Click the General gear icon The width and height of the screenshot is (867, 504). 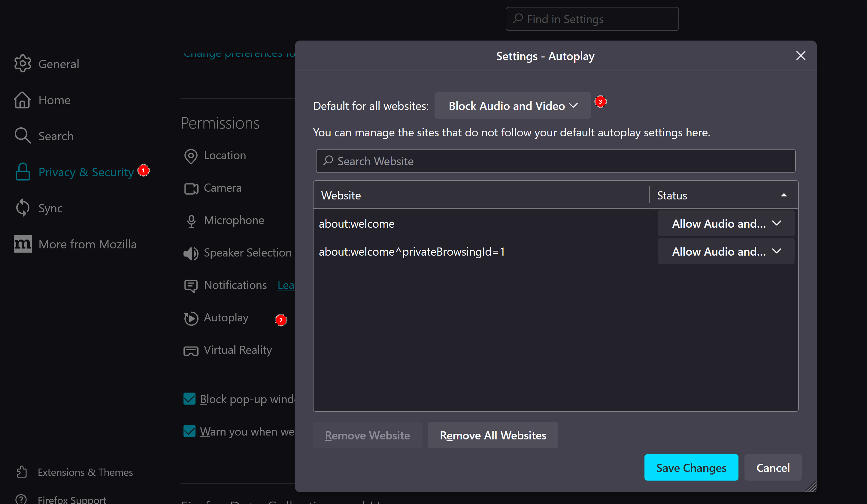coord(23,64)
